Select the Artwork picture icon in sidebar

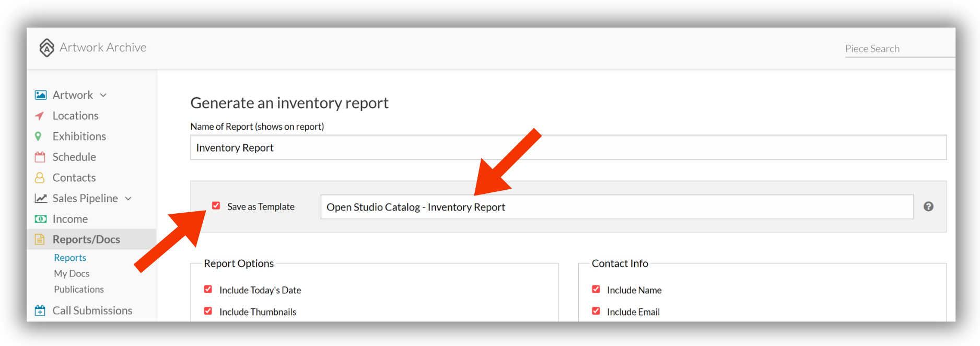pyautogui.click(x=40, y=95)
